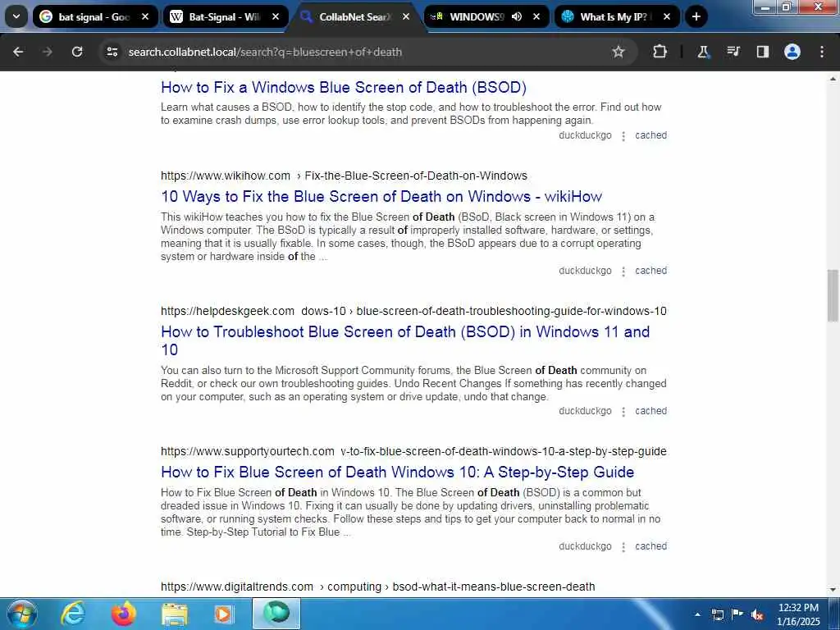Open the Windows Start menu
Screen dimensions: 840x630
(22, 614)
